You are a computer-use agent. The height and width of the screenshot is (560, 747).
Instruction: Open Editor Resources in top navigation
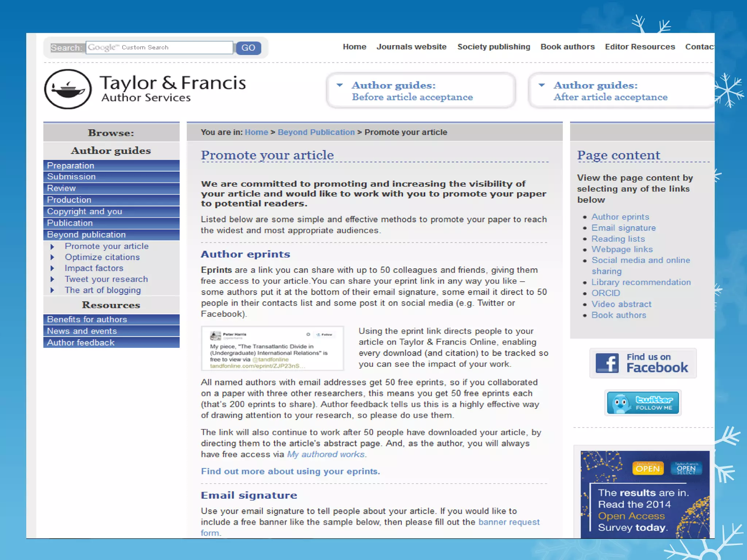(x=640, y=47)
